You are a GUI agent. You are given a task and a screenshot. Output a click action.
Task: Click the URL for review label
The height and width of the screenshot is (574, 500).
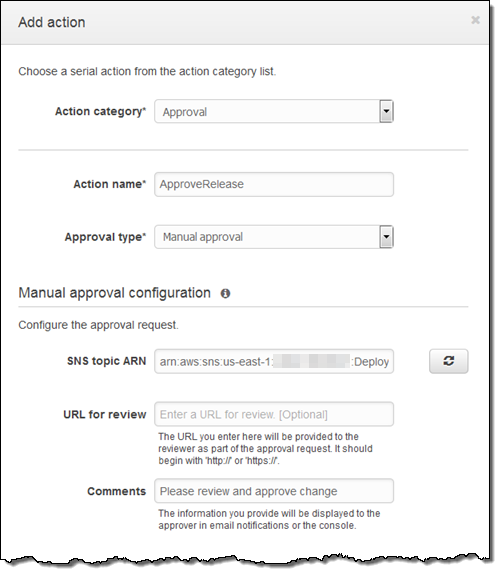click(x=105, y=414)
